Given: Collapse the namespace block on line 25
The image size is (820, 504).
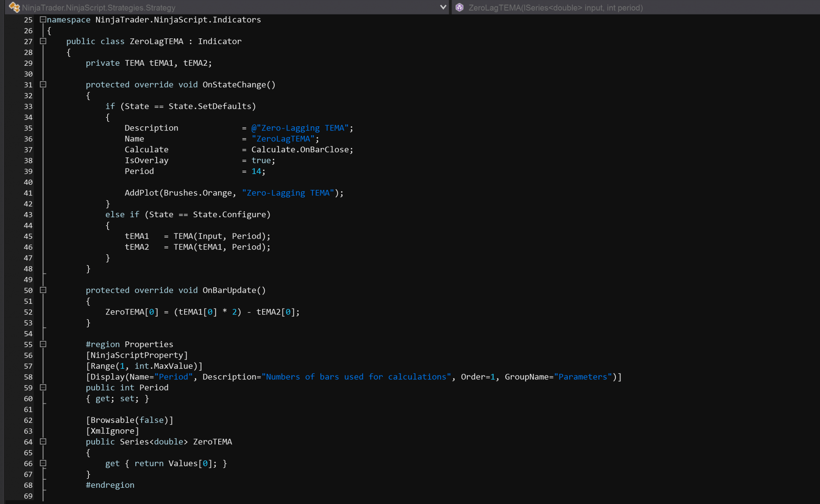Looking at the screenshot, I should coord(43,20).
